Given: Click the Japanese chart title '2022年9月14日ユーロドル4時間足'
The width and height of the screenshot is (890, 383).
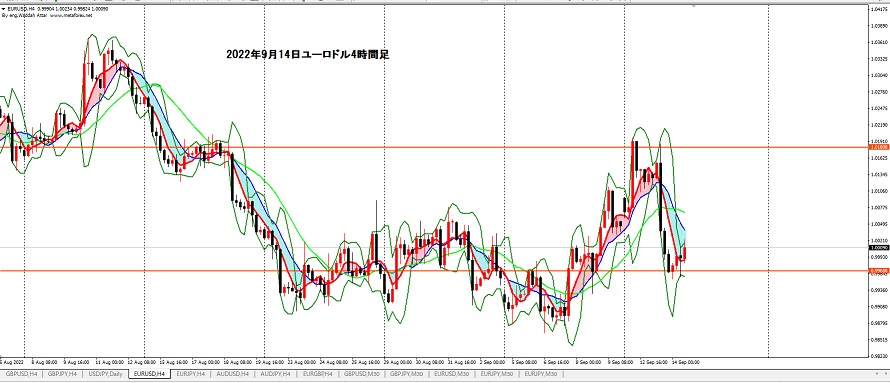Looking at the screenshot, I should [307, 55].
